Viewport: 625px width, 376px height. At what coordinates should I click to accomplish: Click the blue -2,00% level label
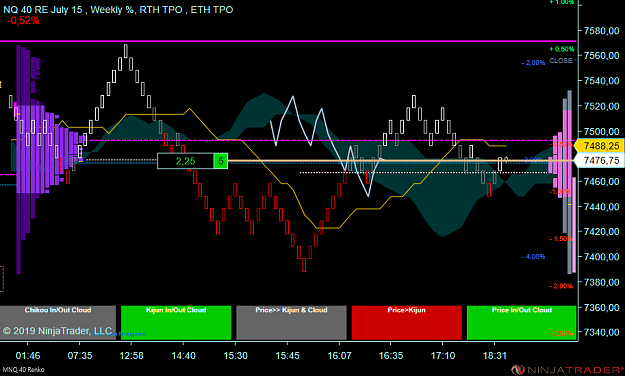pos(533,63)
